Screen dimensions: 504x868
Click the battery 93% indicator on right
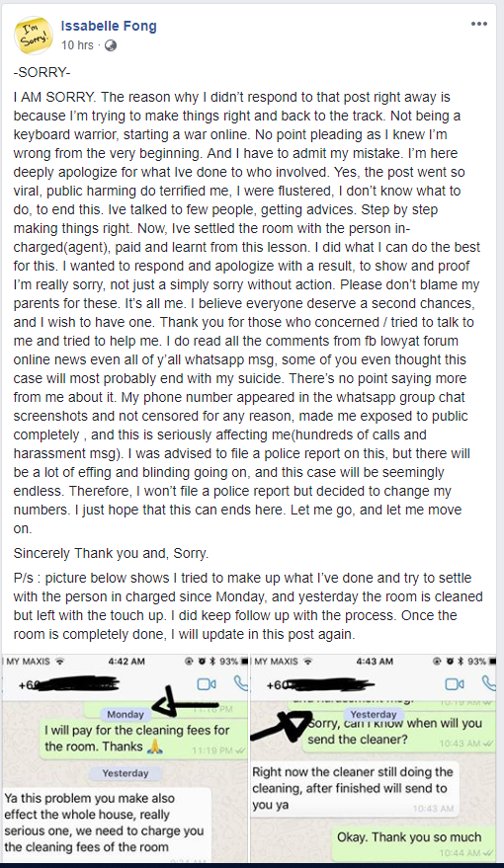(479, 661)
